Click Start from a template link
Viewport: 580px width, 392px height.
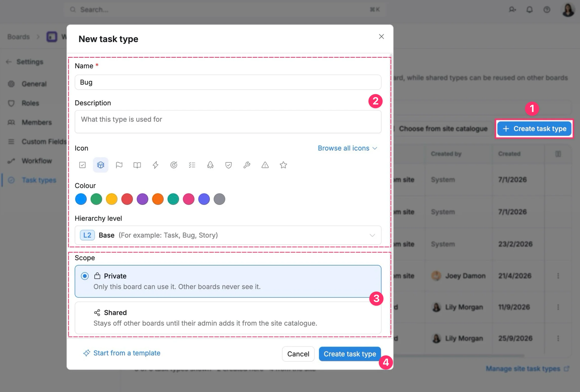122,353
